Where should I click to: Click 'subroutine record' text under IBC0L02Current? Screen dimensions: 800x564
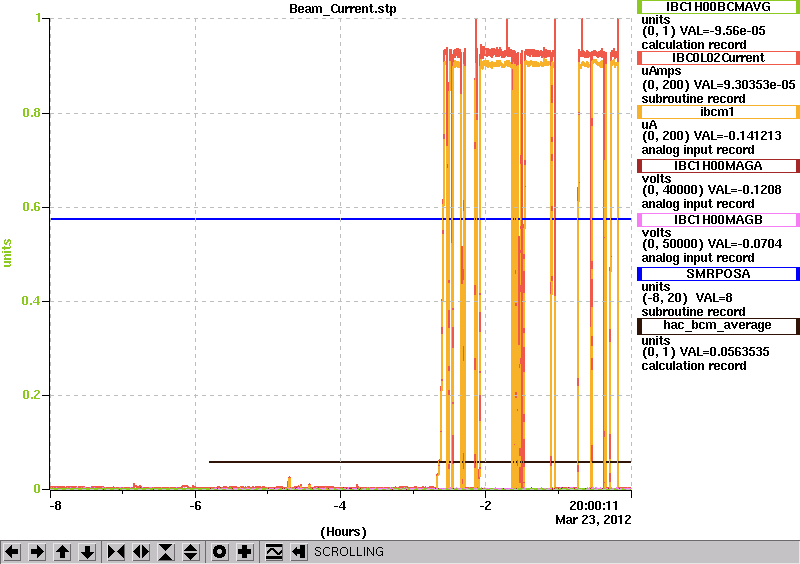click(693, 99)
